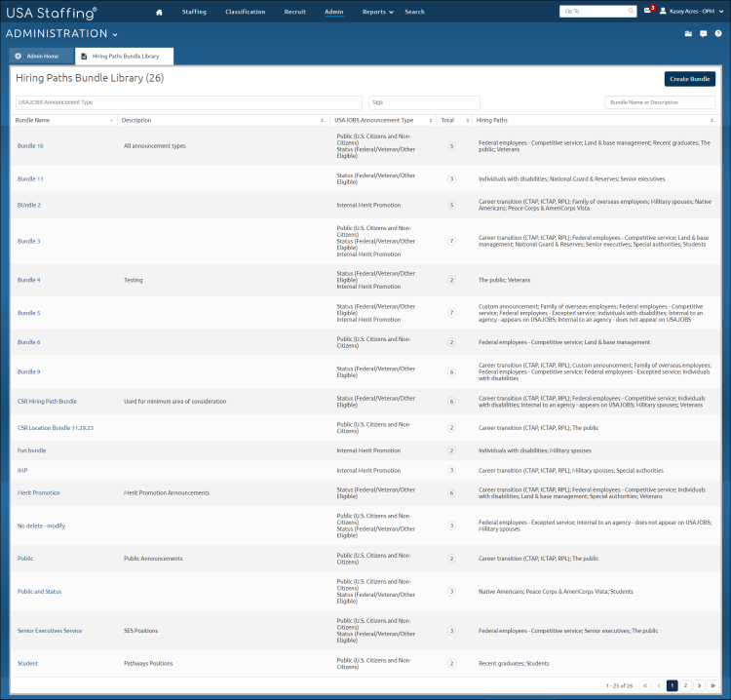Screen dimensions: 731x700
Task: Sort by the Total column arrows
Action: point(468,120)
